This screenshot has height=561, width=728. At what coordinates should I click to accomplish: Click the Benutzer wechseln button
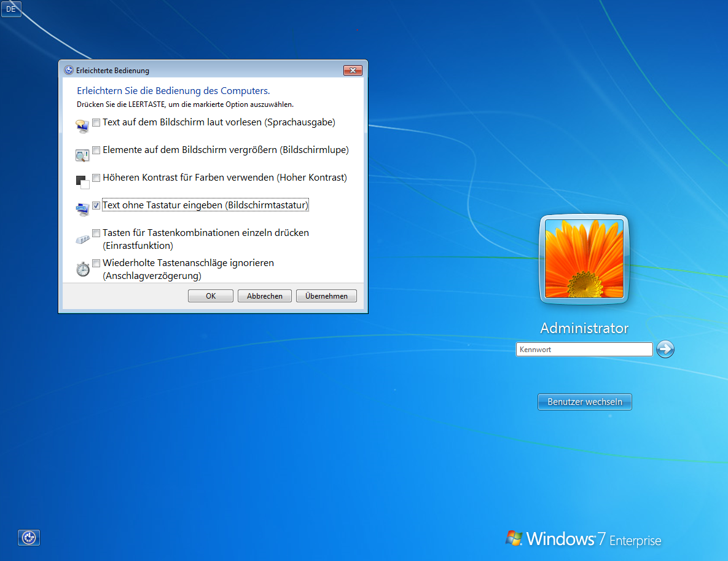585,402
